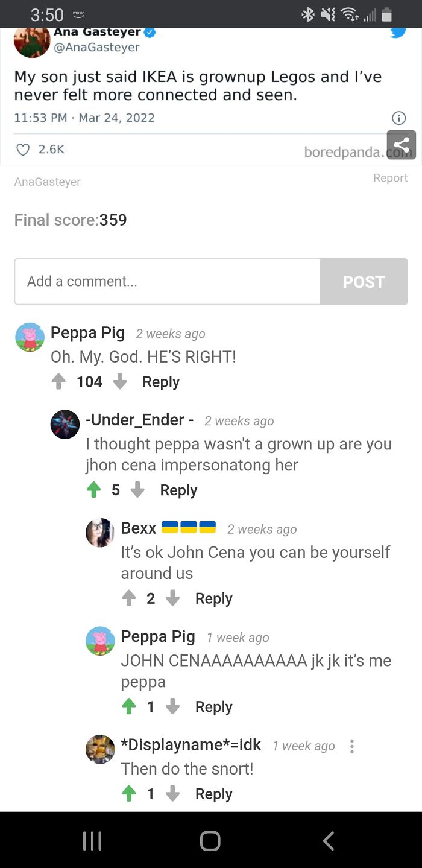This screenshot has height=868, width=422.
Task: Open Android recent apps button
Action: pyautogui.click(x=92, y=841)
